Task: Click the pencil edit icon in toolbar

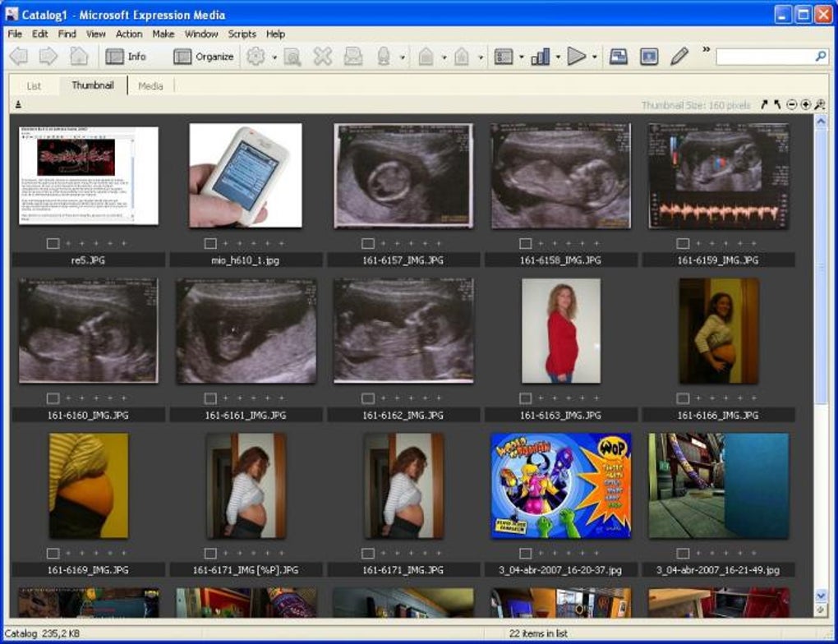Action: pyautogui.click(x=679, y=57)
